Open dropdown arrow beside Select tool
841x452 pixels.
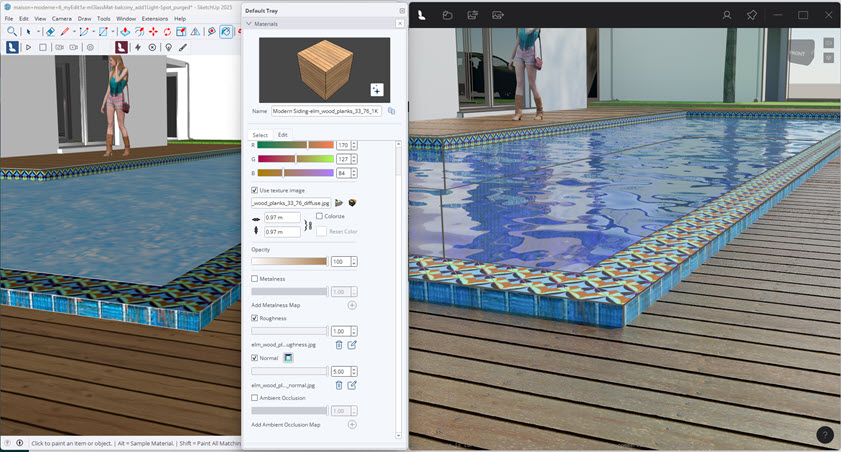(39, 32)
